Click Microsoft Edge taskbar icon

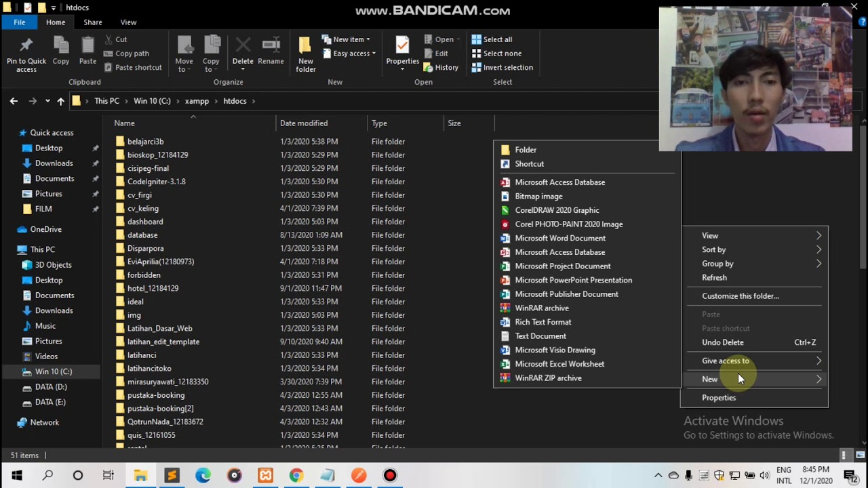pyautogui.click(x=203, y=475)
